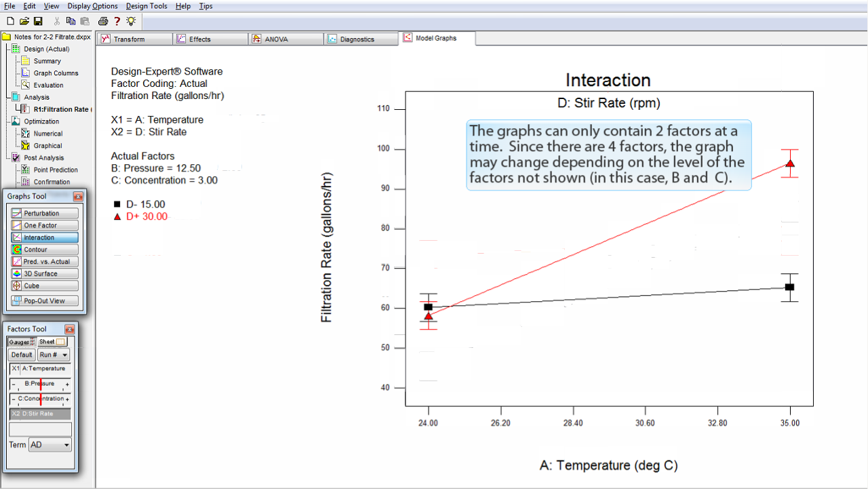Open the Design Tools menu

pyautogui.click(x=146, y=6)
